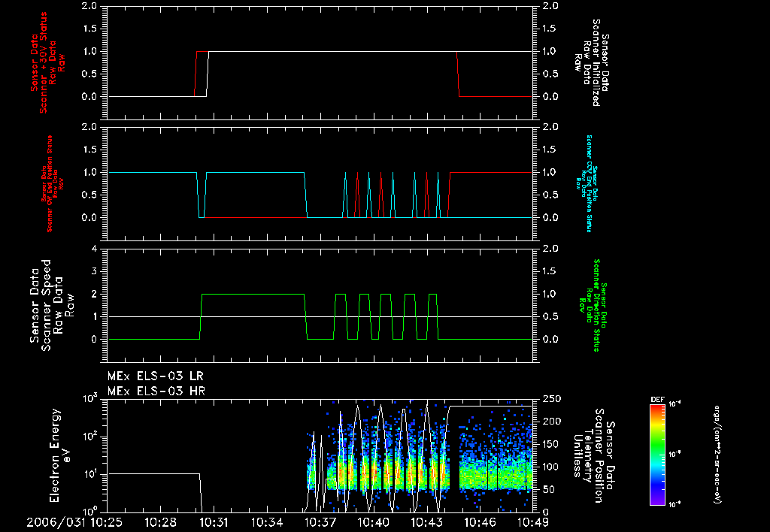Click the "10:34" time axis label
The image size is (770, 532).
267,523
